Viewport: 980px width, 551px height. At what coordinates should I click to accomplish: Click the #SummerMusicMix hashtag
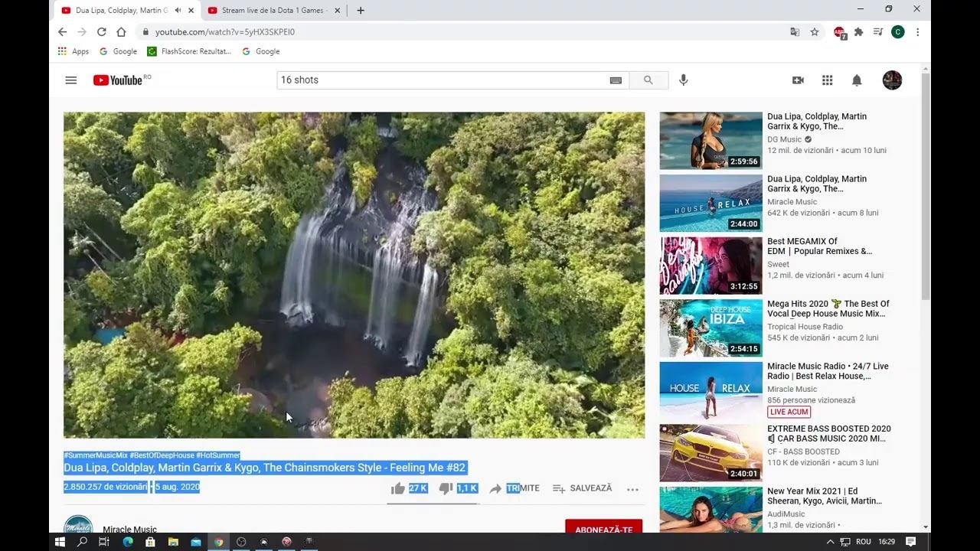tap(96, 455)
